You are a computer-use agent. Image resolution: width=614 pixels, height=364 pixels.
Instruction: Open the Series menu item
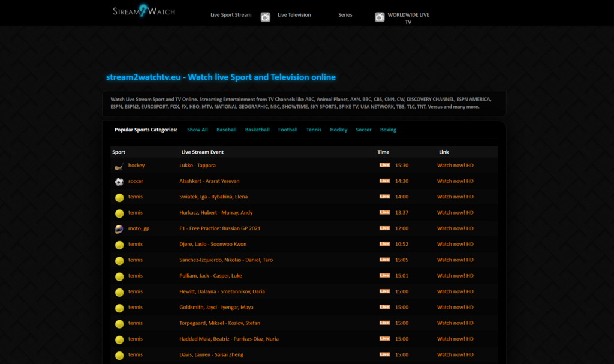[x=345, y=15]
